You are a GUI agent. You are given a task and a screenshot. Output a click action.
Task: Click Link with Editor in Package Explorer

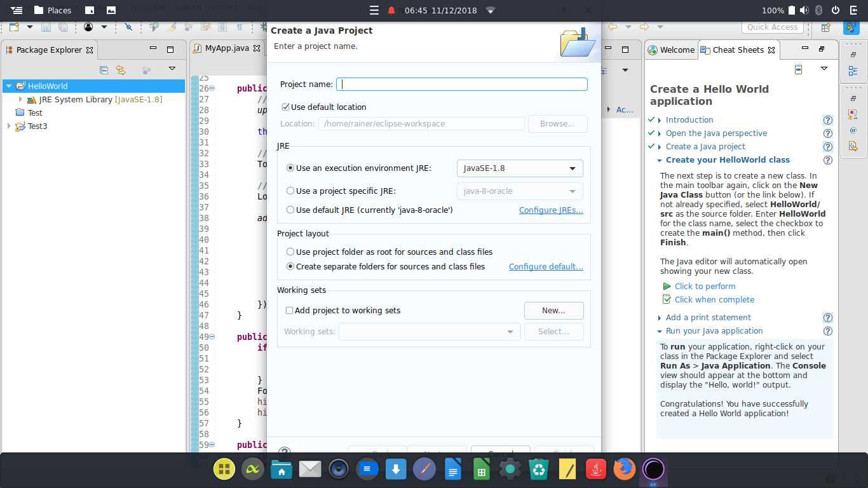click(x=121, y=71)
